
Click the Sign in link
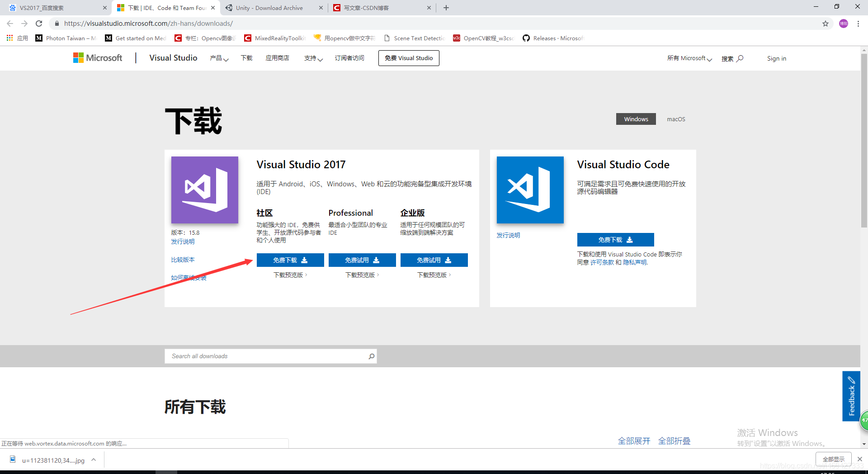click(x=777, y=58)
